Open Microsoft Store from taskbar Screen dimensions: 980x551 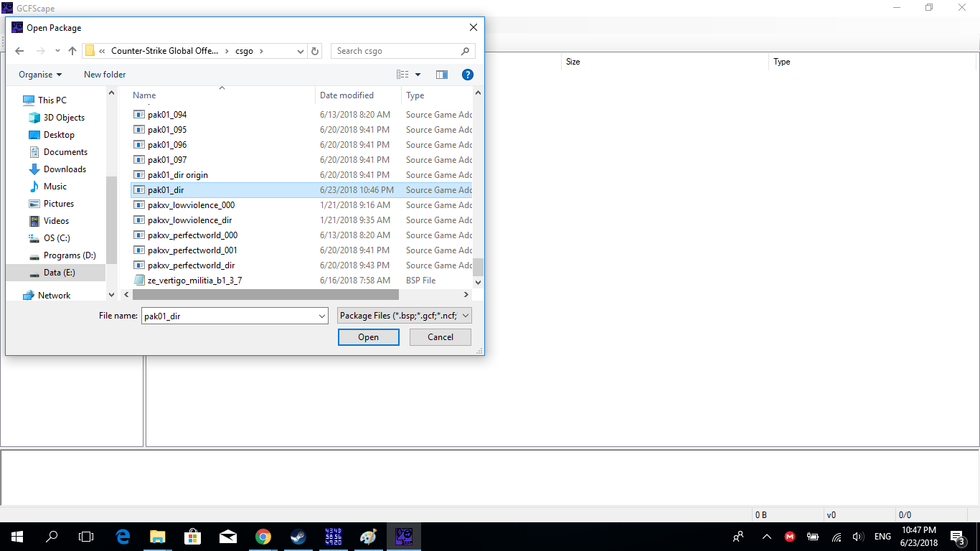pos(193,537)
